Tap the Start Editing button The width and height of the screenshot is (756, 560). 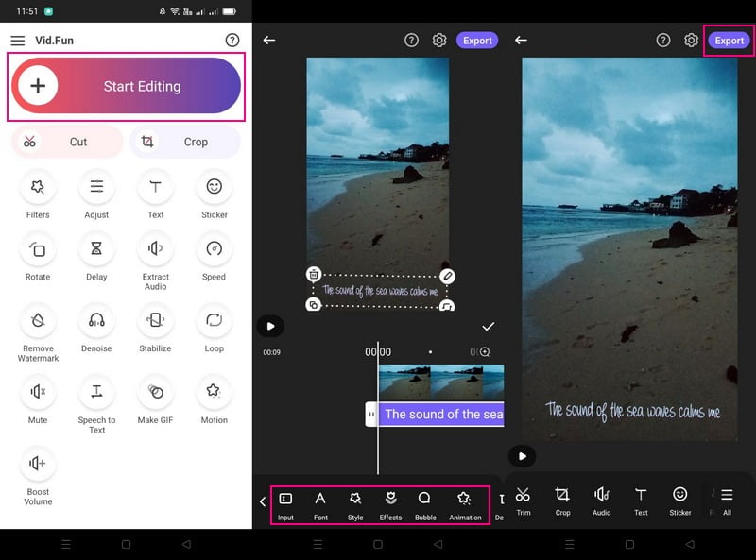tap(126, 86)
